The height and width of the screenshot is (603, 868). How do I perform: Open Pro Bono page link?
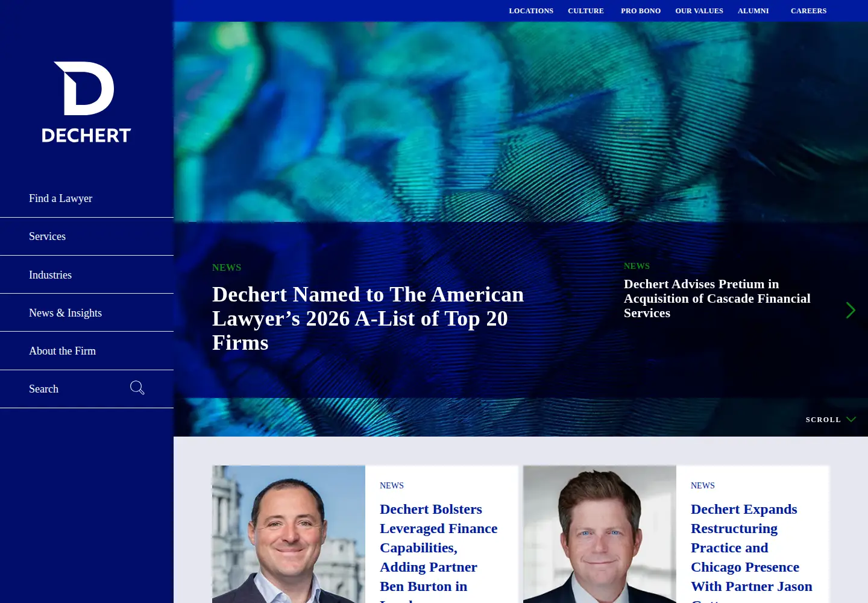click(641, 11)
